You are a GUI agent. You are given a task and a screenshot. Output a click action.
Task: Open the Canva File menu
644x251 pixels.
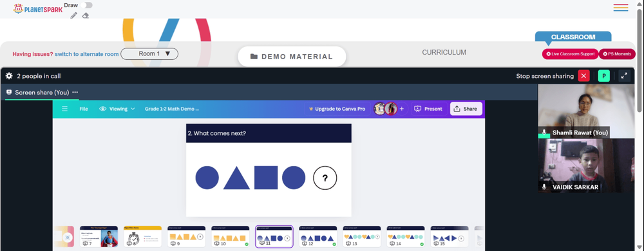click(84, 109)
